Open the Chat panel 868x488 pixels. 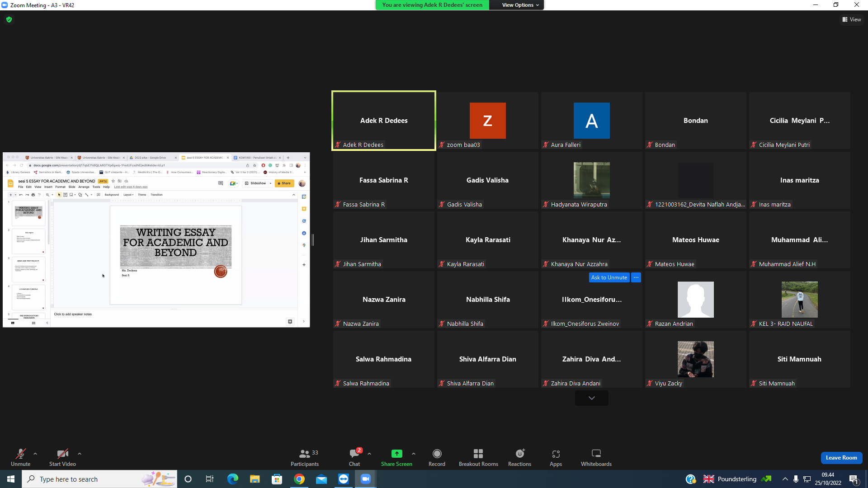(x=354, y=457)
